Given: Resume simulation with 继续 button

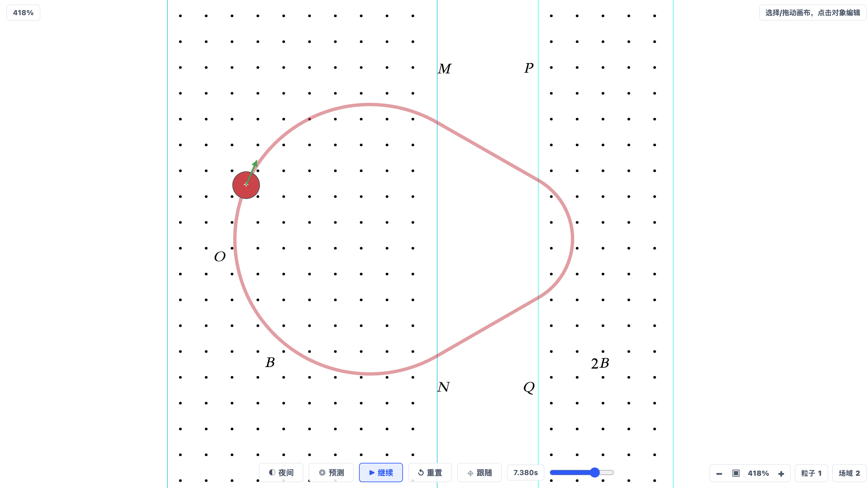Looking at the screenshot, I should pyautogui.click(x=381, y=473).
